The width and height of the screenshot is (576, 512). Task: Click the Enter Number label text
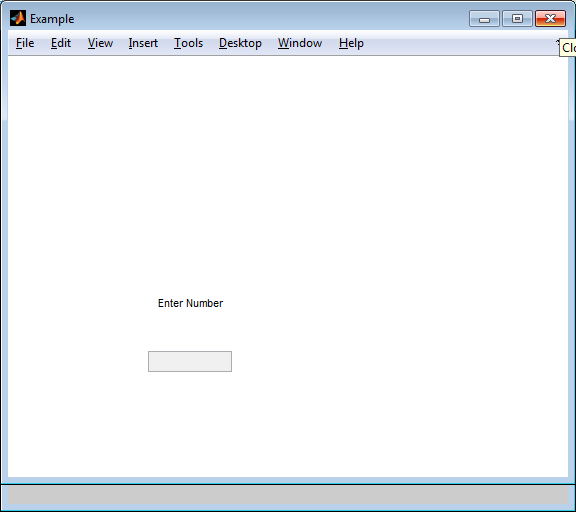pyautogui.click(x=190, y=303)
